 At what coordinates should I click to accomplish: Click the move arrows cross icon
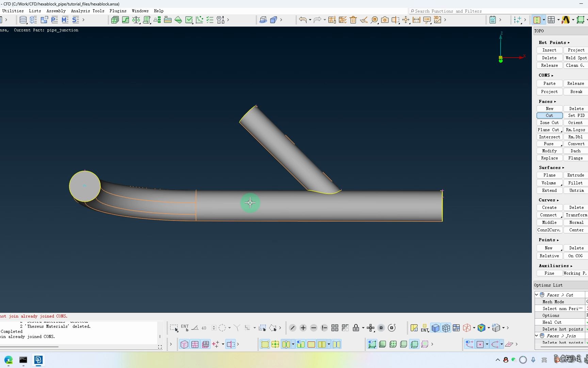pos(406,20)
